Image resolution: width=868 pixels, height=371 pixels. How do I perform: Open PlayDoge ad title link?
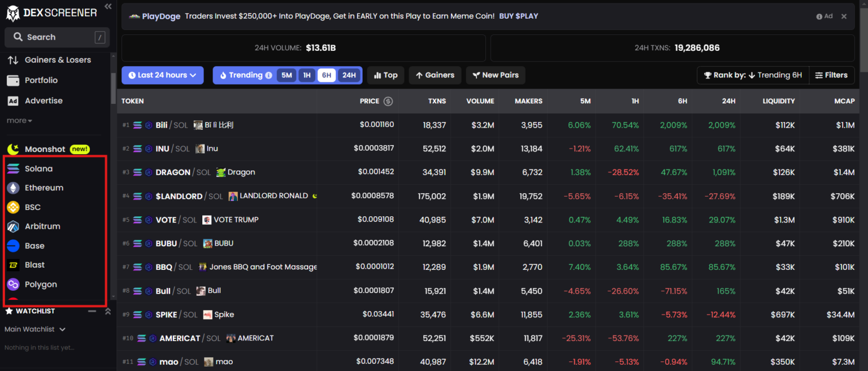(x=161, y=16)
